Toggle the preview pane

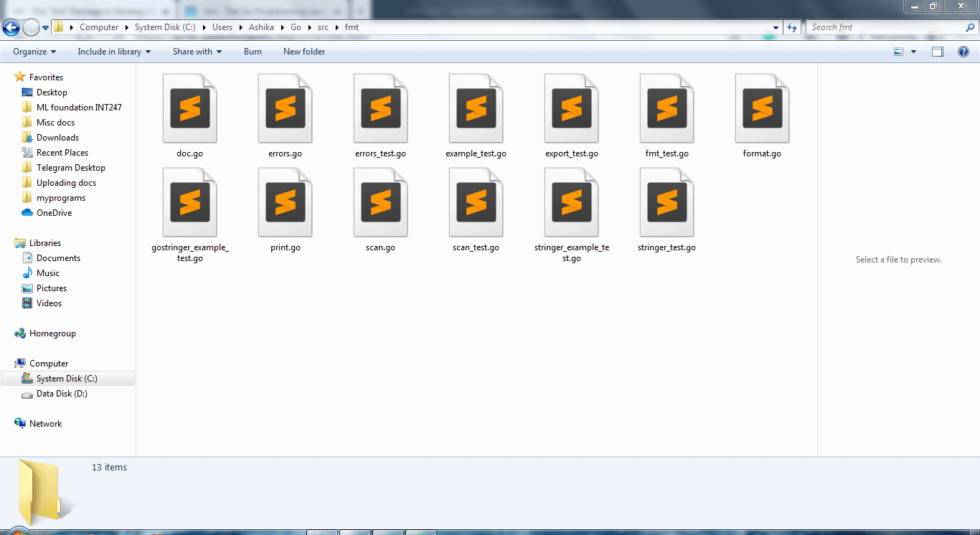pyautogui.click(x=938, y=52)
